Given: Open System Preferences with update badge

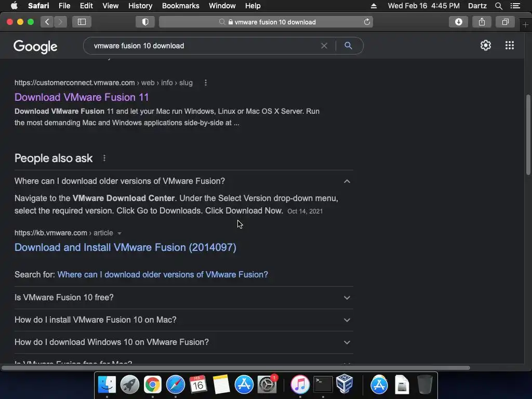Looking at the screenshot, I should 267,385.
